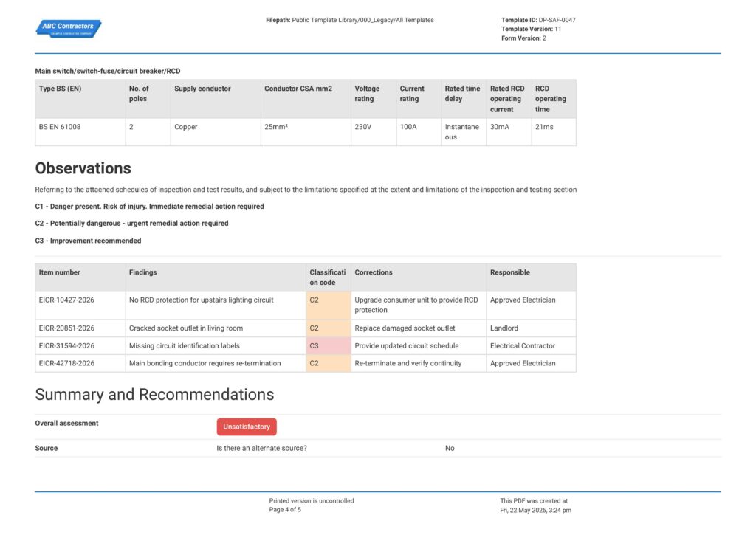
Task: Click 'Re-terminate and verify continuity' correction
Action: (x=408, y=363)
